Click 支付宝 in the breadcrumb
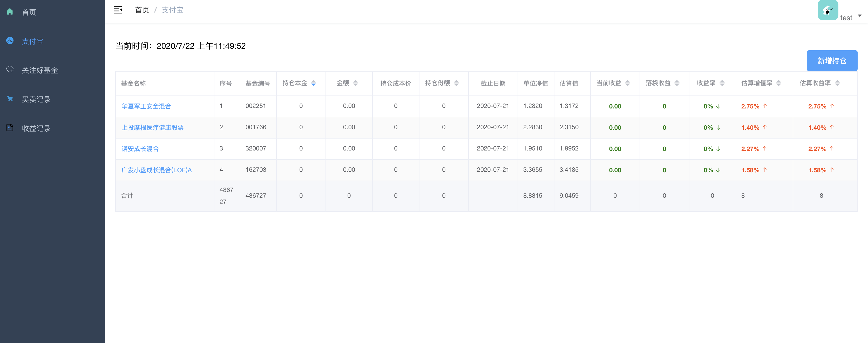The width and height of the screenshot is (868, 343). point(172,10)
